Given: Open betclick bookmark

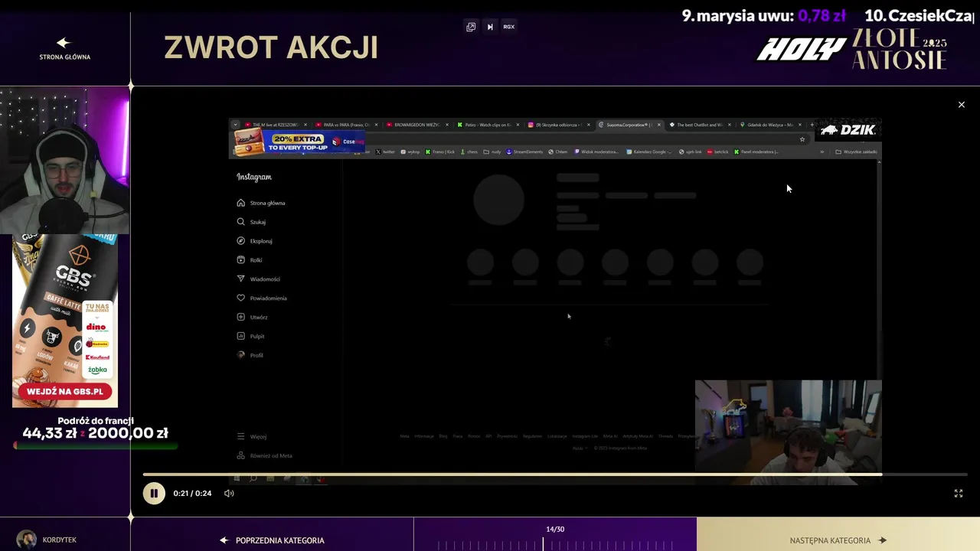Looking at the screenshot, I should [x=718, y=152].
